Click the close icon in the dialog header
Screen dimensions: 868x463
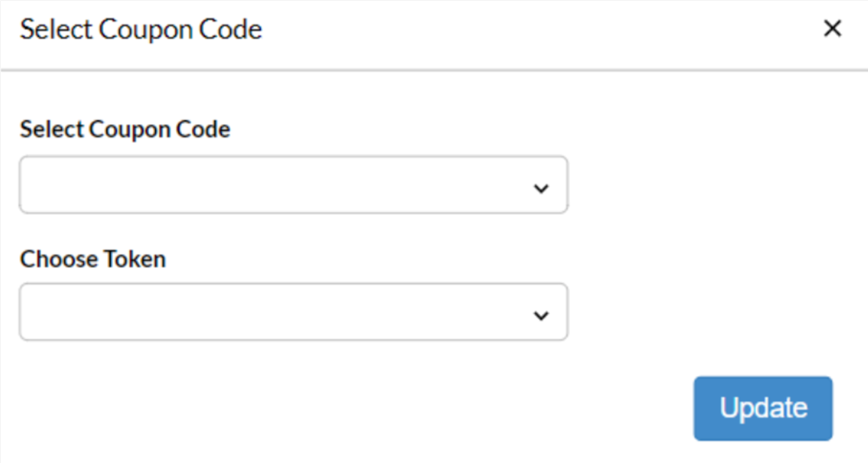(x=832, y=28)
